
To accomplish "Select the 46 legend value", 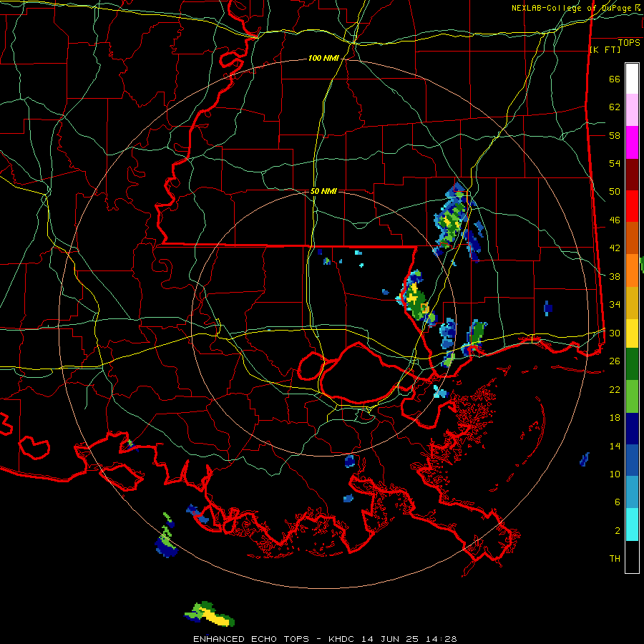I will [x=615, y=220].
